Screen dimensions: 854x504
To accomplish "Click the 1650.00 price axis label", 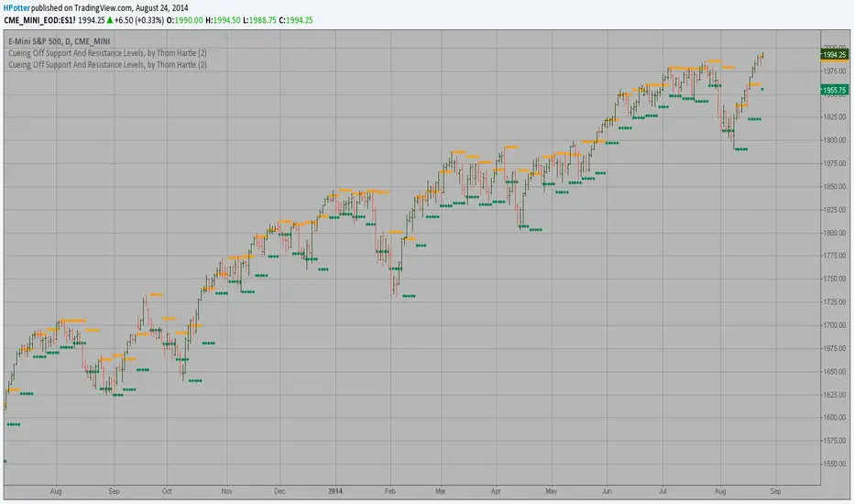I will pos(835,372).
